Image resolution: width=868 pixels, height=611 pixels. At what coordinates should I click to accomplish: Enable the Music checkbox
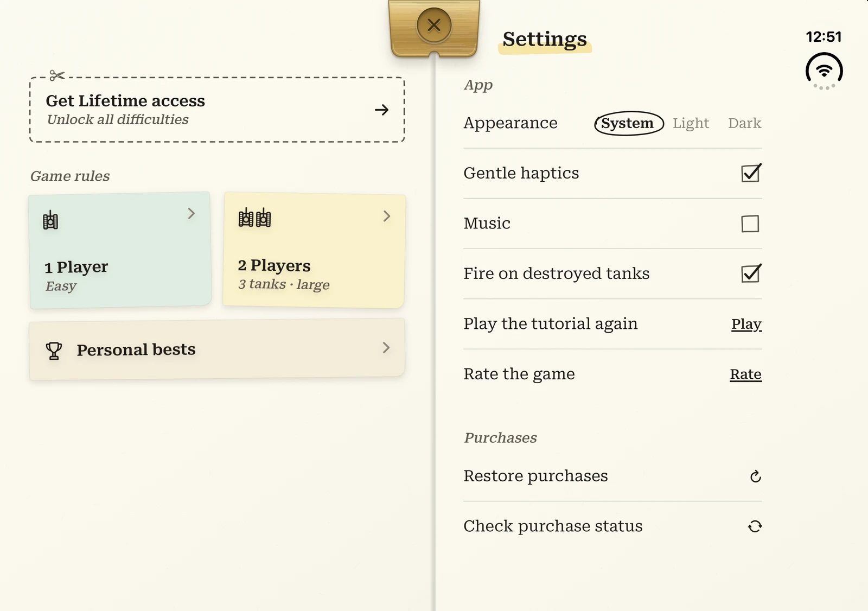tap(750, 224)
